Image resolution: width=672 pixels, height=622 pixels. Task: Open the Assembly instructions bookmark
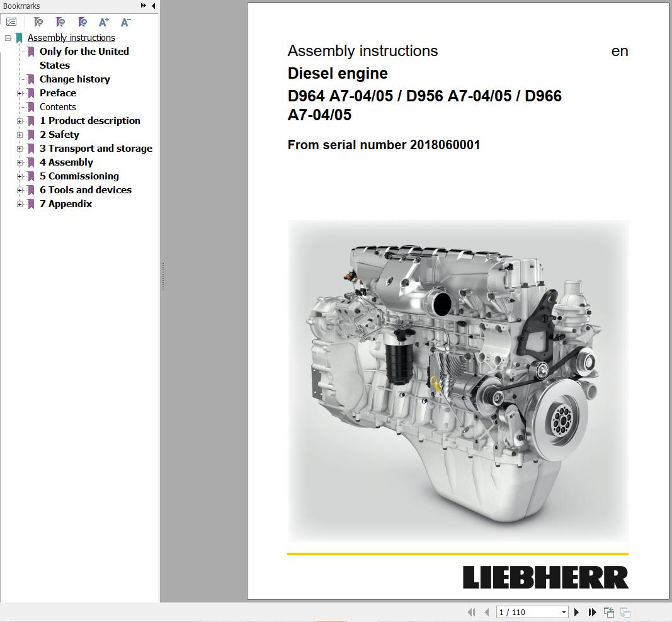click(71, 38)
